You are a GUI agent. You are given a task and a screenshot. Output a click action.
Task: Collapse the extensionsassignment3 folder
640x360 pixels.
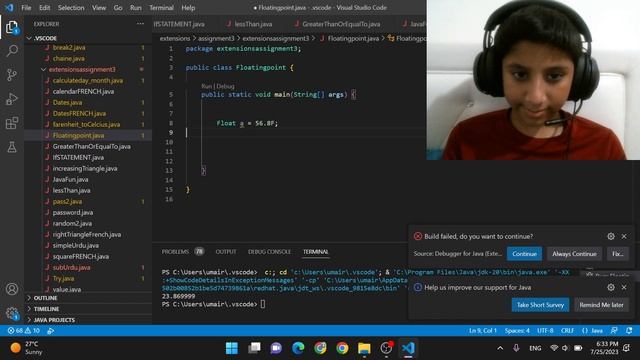82,69
